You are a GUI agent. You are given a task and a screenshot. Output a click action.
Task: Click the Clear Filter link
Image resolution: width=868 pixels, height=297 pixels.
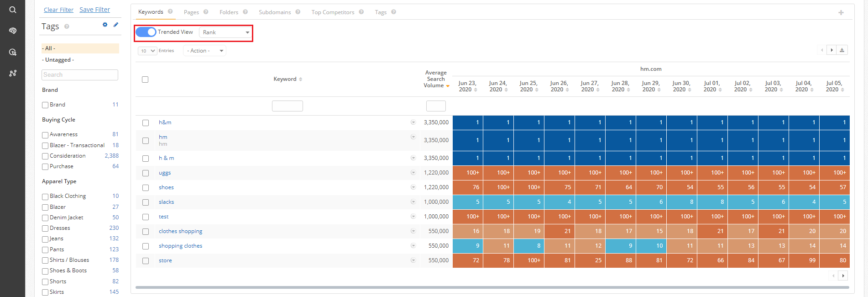pos(58,10)
